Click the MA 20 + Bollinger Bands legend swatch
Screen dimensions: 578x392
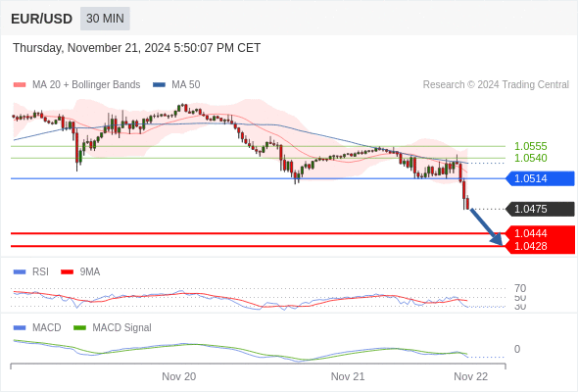pos(20,85)
